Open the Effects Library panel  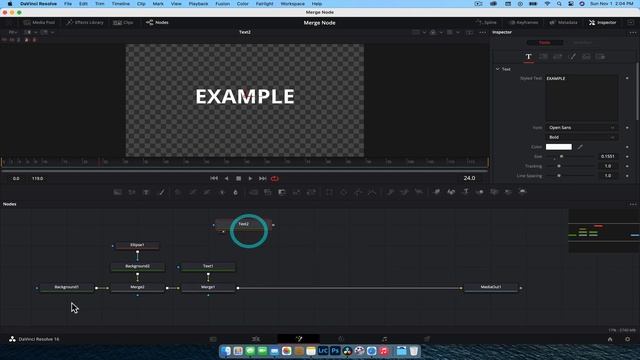click(85, 22)
